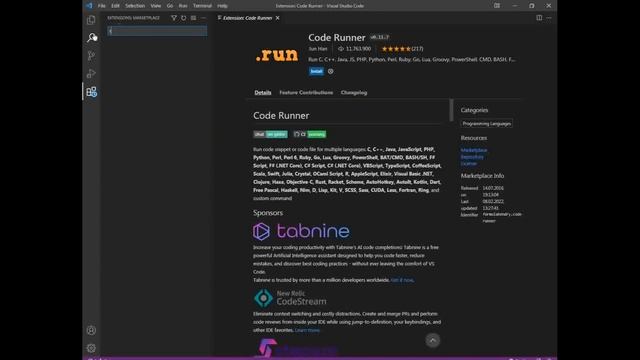Click the details page vertical scrollbar
The width and height of the screenshot is (640, 360).
coord(451,110)
